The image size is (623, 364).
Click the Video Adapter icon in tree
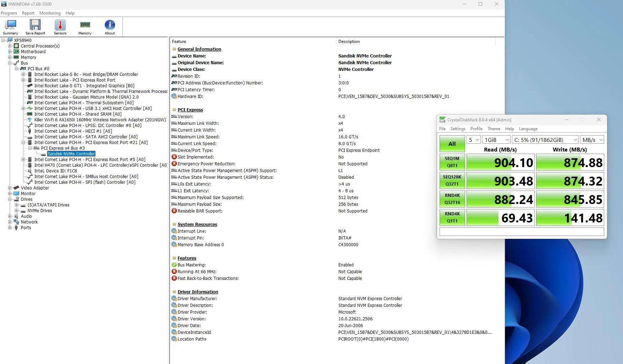coord(16,188)
